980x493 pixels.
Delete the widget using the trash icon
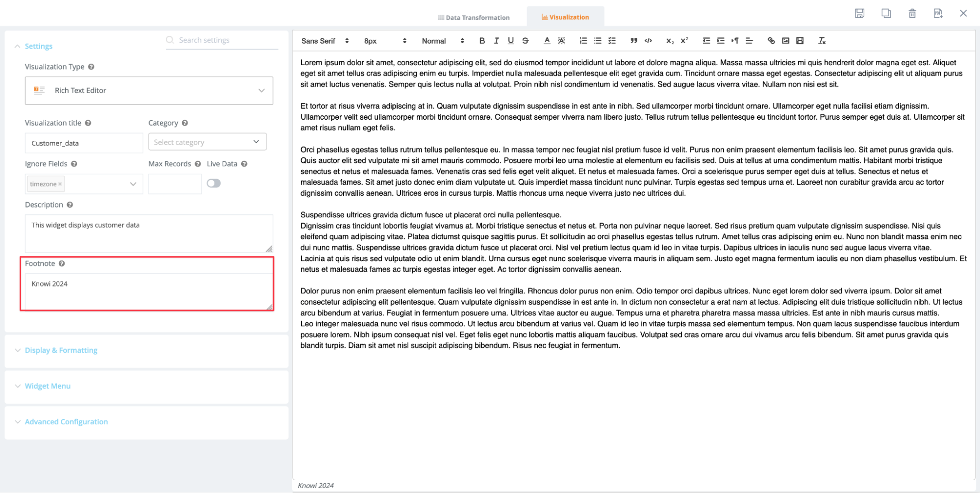click(x=912, y=13)
